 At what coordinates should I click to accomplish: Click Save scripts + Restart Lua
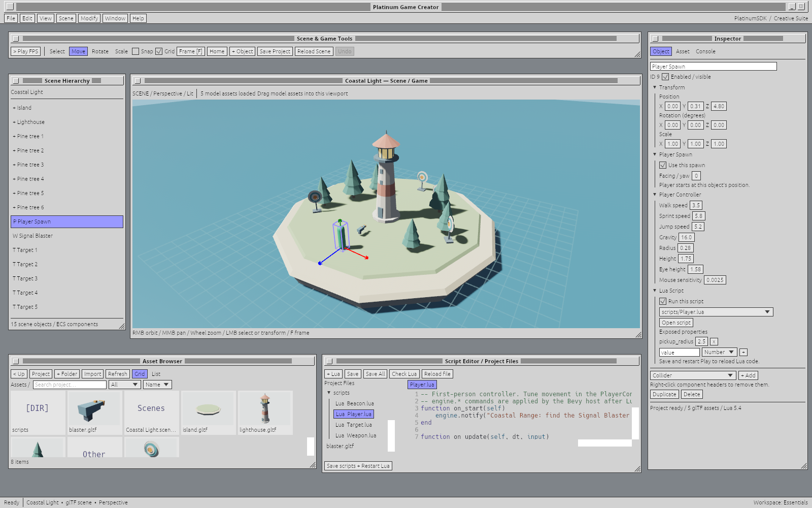pos(358,466)
